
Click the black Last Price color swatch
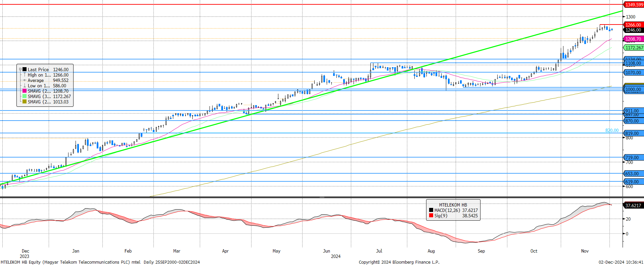(25, 70)
